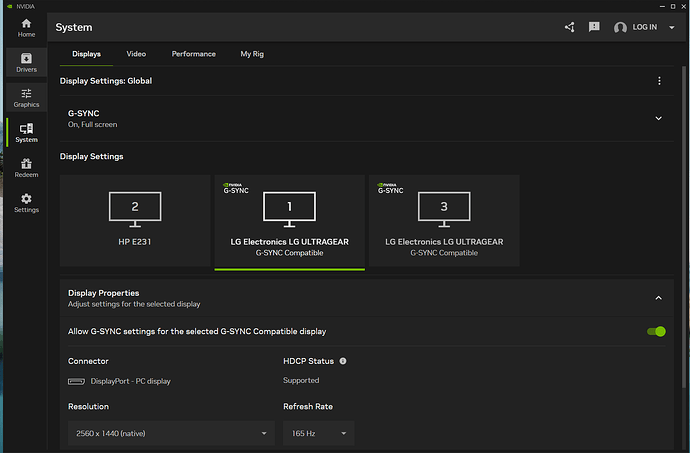Click the DisplayPort connector icon
Image resolution: width=690 pixels, height=453 pixels.
[x=76, y=381]
